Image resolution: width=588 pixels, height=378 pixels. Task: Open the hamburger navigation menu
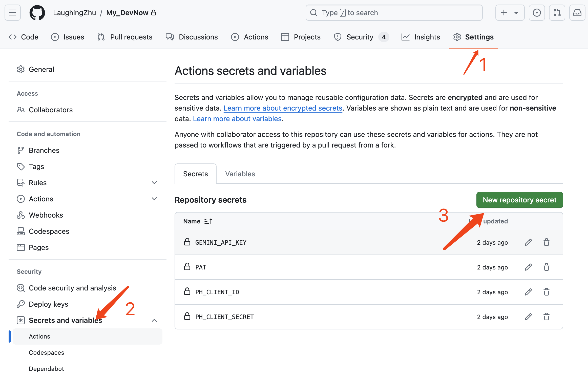click(x=13, y=13)
